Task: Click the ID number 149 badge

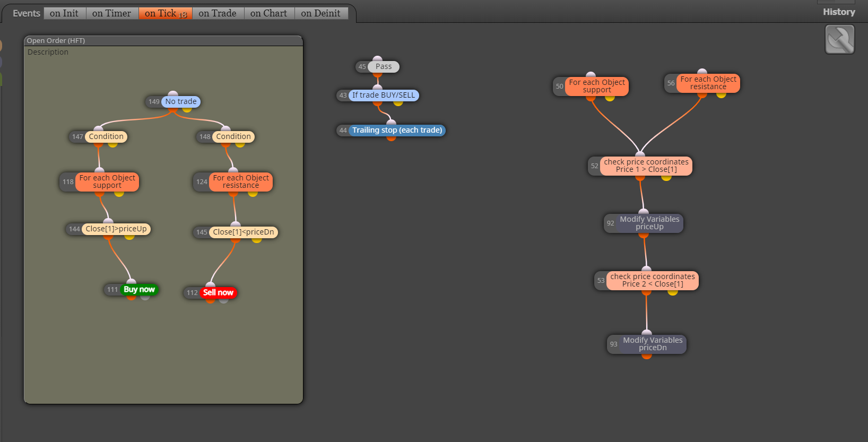Action: pyautogui.click(x=154, y=101)
